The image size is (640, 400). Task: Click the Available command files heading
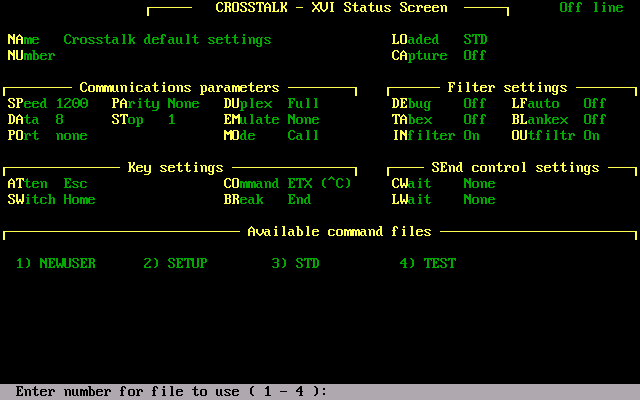tap(340, 232)
